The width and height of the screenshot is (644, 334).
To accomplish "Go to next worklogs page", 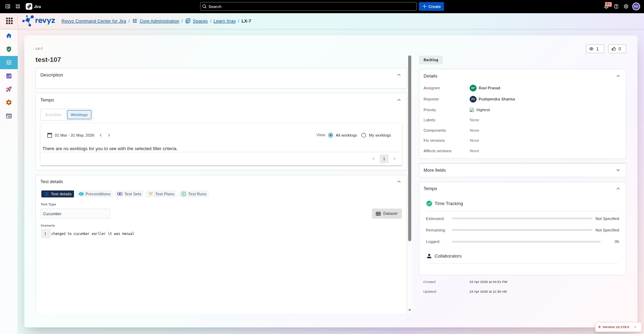I will 395,159.
